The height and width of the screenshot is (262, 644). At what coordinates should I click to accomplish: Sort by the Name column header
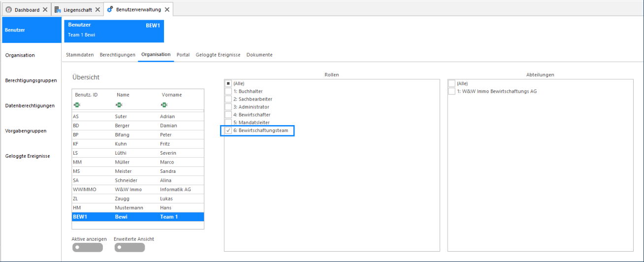123,95
